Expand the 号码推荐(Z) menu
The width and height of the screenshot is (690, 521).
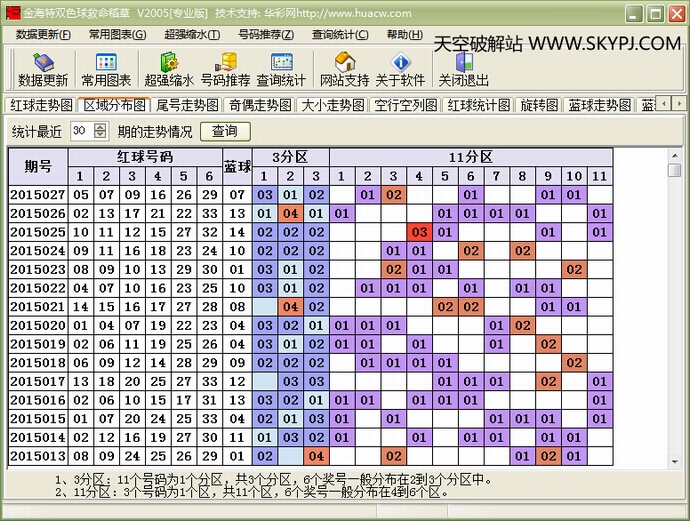267,34
